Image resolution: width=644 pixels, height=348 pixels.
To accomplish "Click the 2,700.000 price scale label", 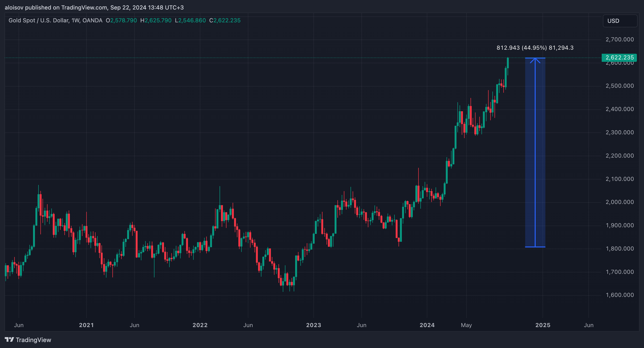I will pos(620,39).
